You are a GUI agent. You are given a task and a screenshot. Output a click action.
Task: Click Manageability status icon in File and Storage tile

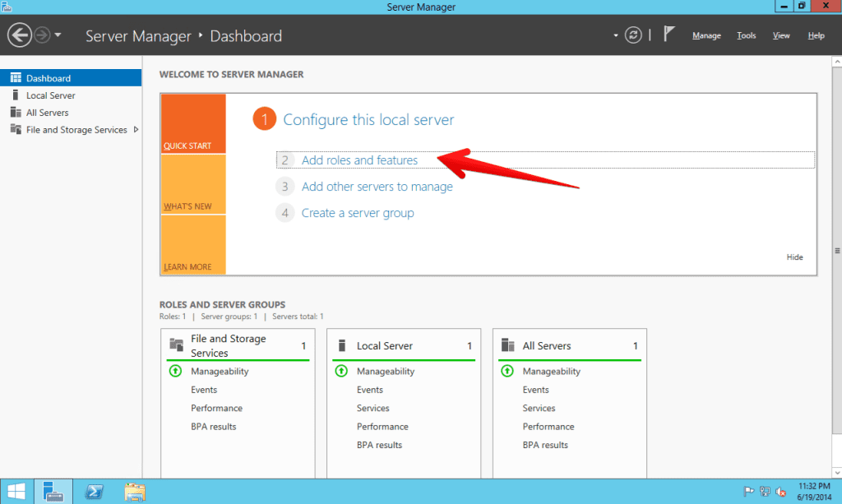coord(176,371)
